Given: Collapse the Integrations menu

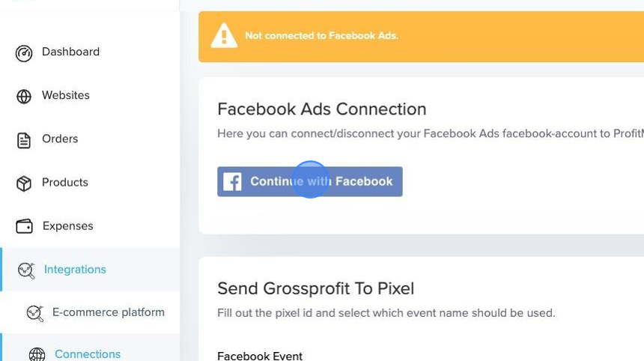Looking at the screenshot, I should click(x=75, y=270).
